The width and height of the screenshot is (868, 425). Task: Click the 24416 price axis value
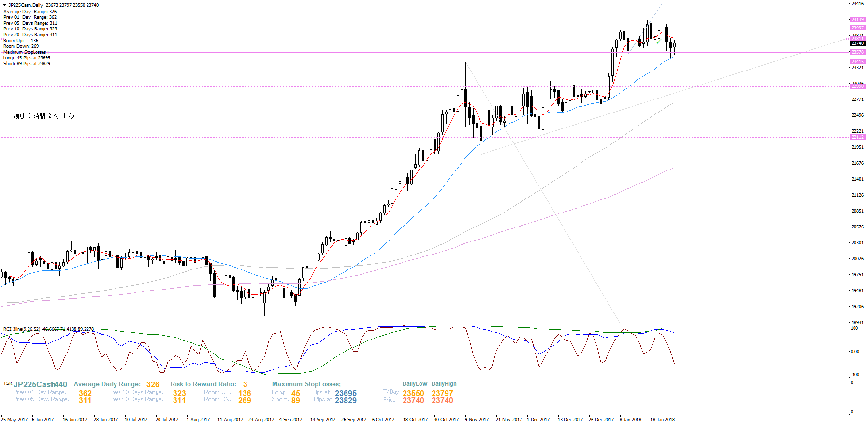point(857,4)
